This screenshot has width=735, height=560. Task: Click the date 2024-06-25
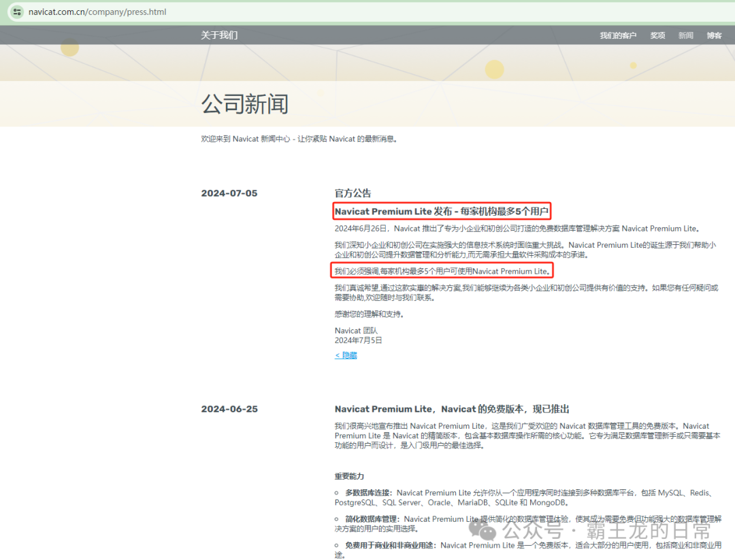(x=229, y=409)
